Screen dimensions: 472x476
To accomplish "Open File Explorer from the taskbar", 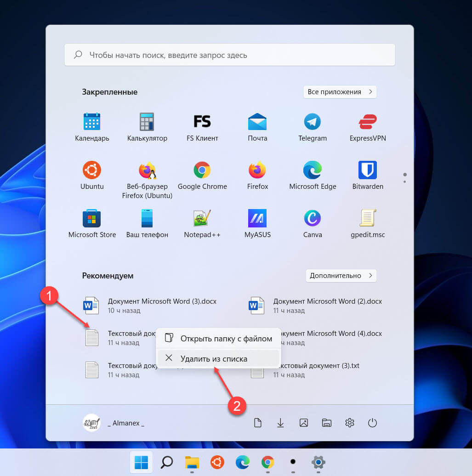I will coord(192,462).
